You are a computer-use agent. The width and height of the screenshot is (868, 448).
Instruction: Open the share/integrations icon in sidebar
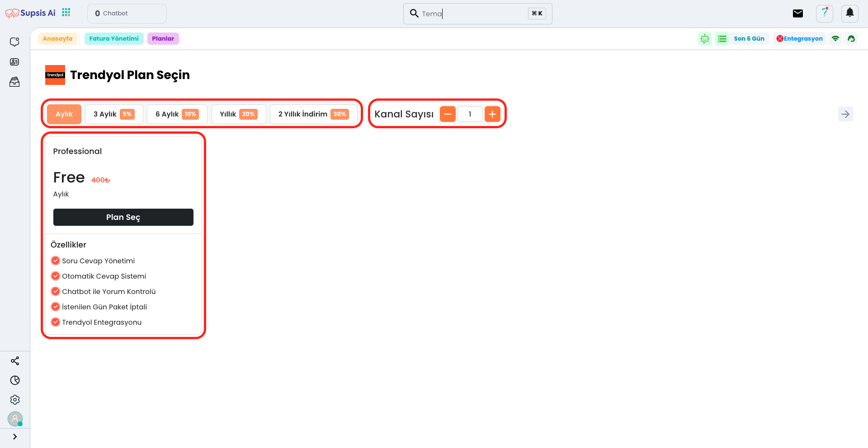coord(15,361)
